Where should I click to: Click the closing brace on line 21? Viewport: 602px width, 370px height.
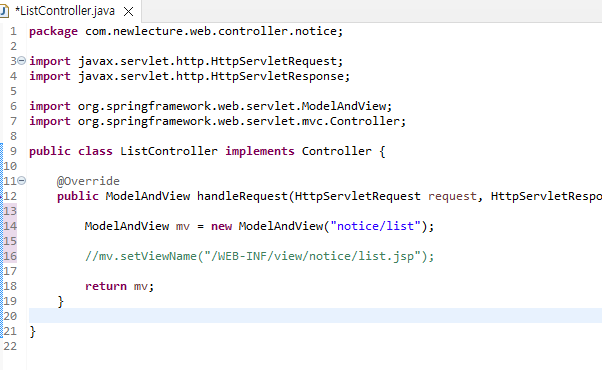tap(33, 331)
